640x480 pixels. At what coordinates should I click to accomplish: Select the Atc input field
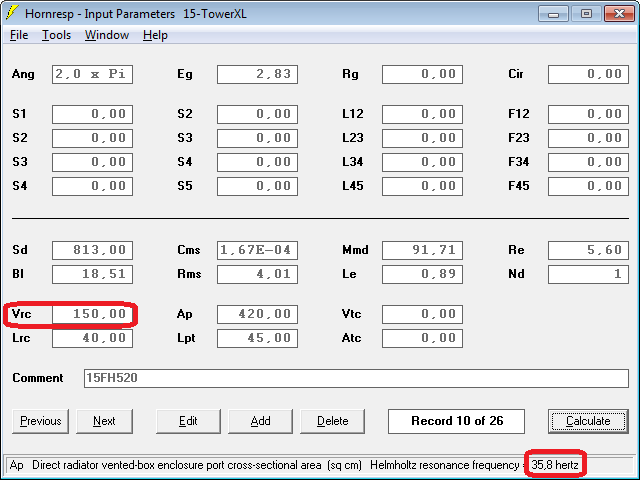point(422,338)
